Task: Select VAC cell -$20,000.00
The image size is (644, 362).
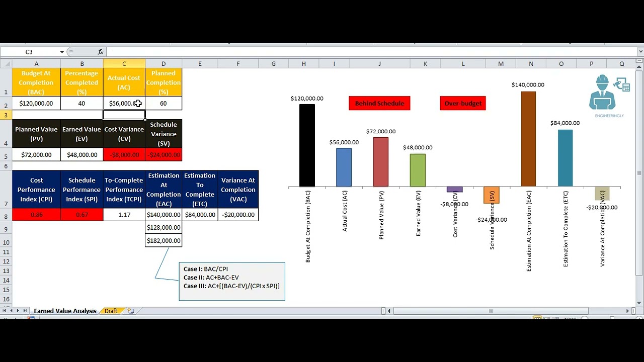Action: (238, 215)
